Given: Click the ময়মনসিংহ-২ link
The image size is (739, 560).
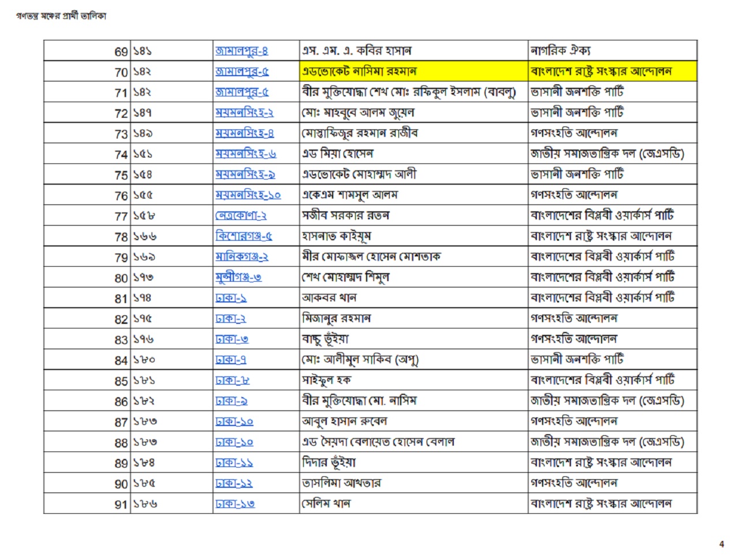Looking at the screenshot, I should [x=244, y=113].
